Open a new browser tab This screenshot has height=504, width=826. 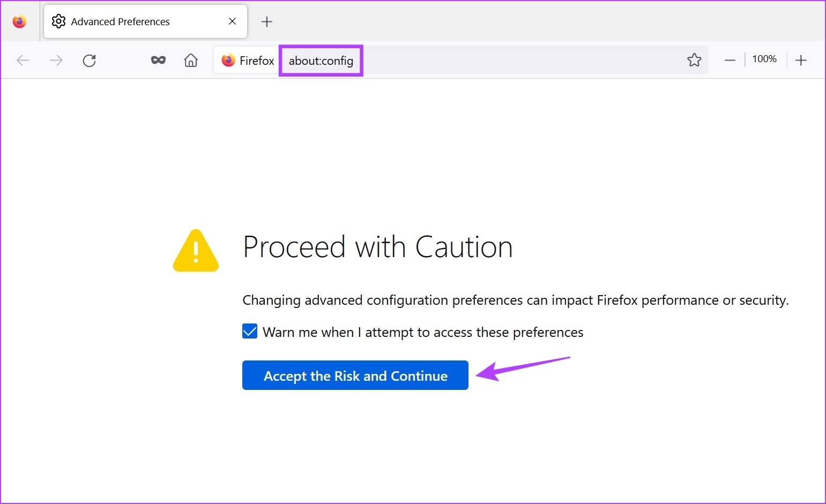pyautogui.click(x=266, y=21)
